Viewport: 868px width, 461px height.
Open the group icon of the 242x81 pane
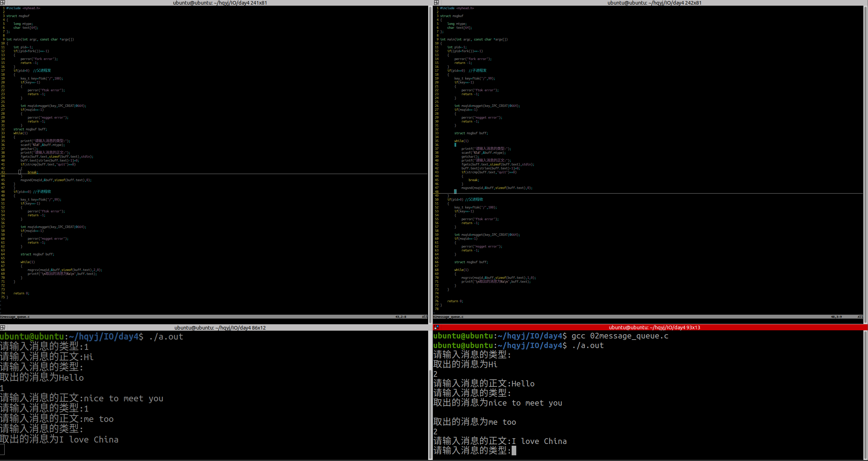pyautogui.click(x=436, y=2)
